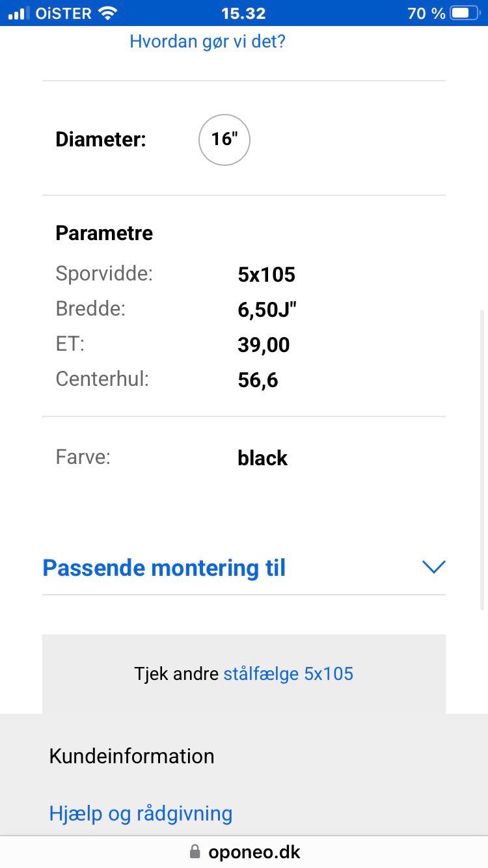
Task: Tap the Sporvidde value 5x105
Action: (x=267, y=275)
